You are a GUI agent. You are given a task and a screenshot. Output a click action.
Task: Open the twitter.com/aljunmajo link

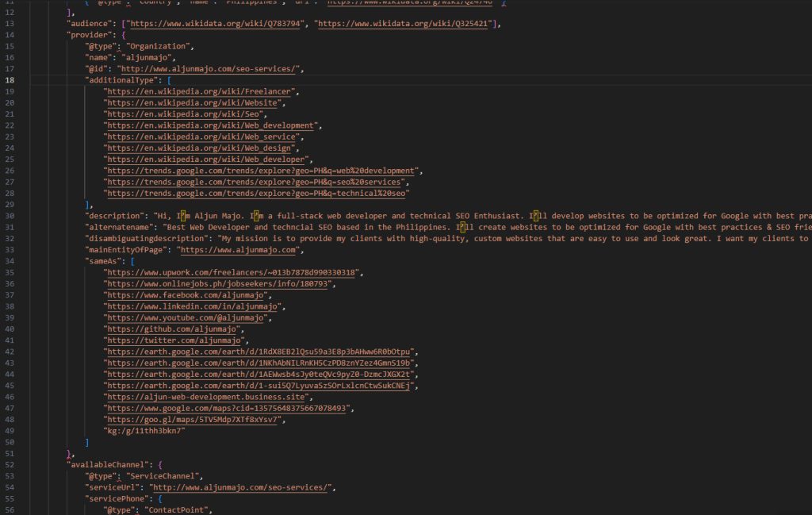click(x=174, y=340)
